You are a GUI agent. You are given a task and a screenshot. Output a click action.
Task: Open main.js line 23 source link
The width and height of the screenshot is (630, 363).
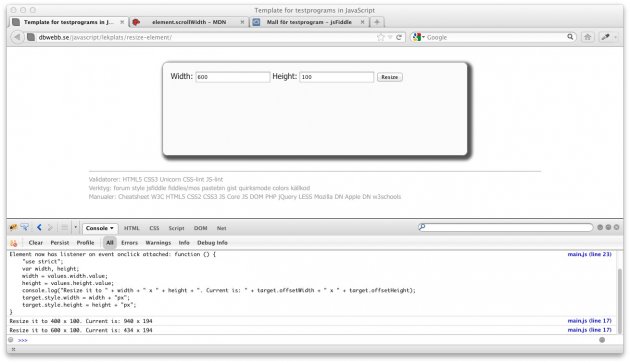pos(589,254)
